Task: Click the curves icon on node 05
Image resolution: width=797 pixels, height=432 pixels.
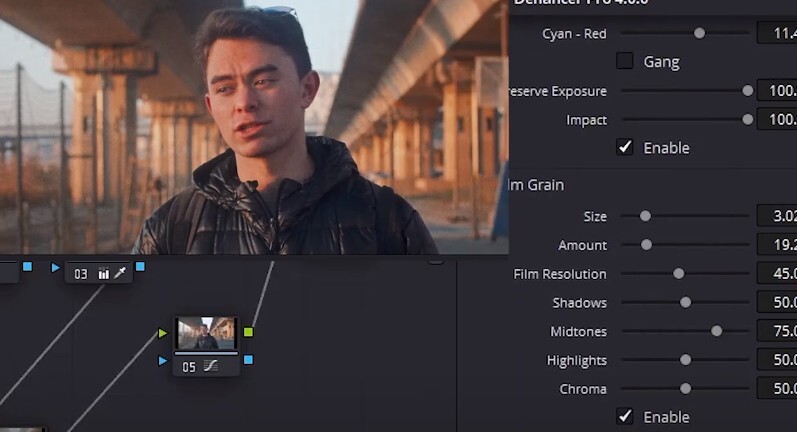Action: click(x=211, y=367)
